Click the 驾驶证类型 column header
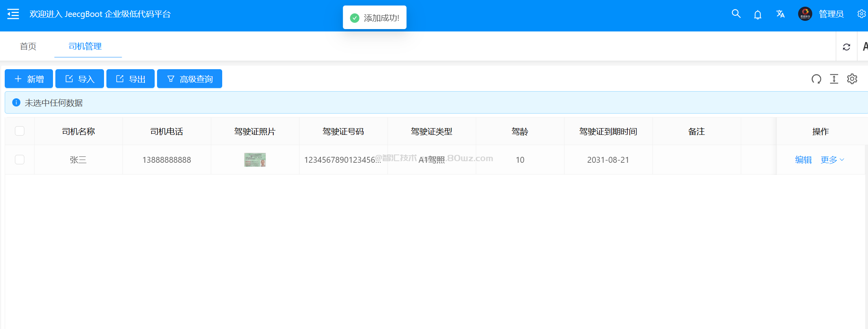This screenshot has height=329, width=868. (432, 131)
